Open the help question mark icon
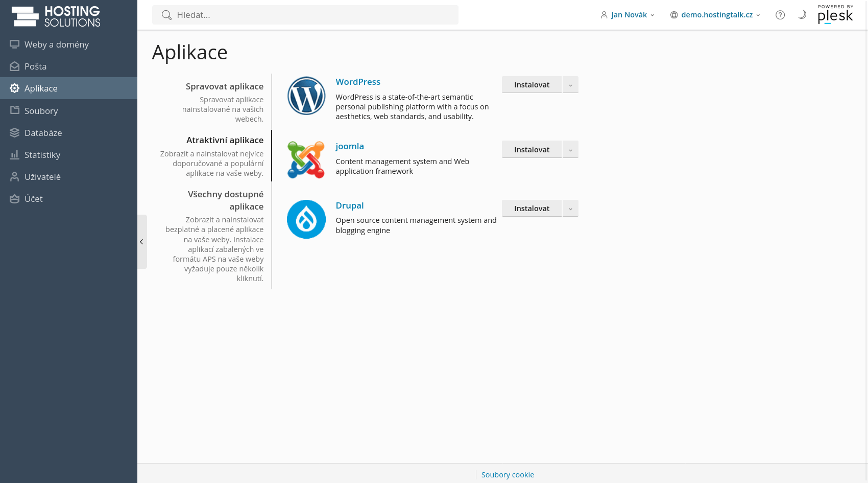The height and width of the screenshot is (483, 868). [x=780, y=15]
